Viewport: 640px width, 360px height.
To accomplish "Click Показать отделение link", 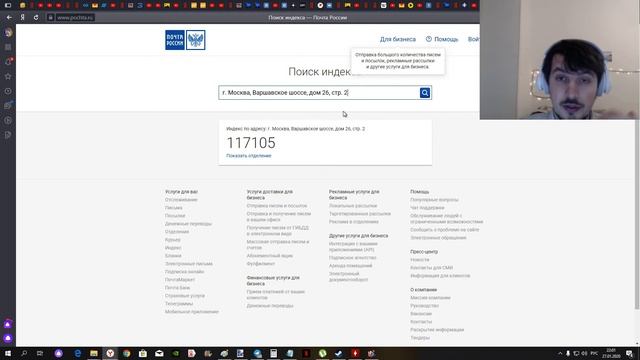I will [249, 156].
